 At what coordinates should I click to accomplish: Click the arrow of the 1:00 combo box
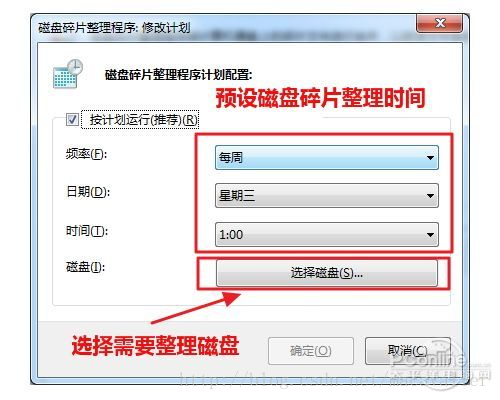pos(430,235)
